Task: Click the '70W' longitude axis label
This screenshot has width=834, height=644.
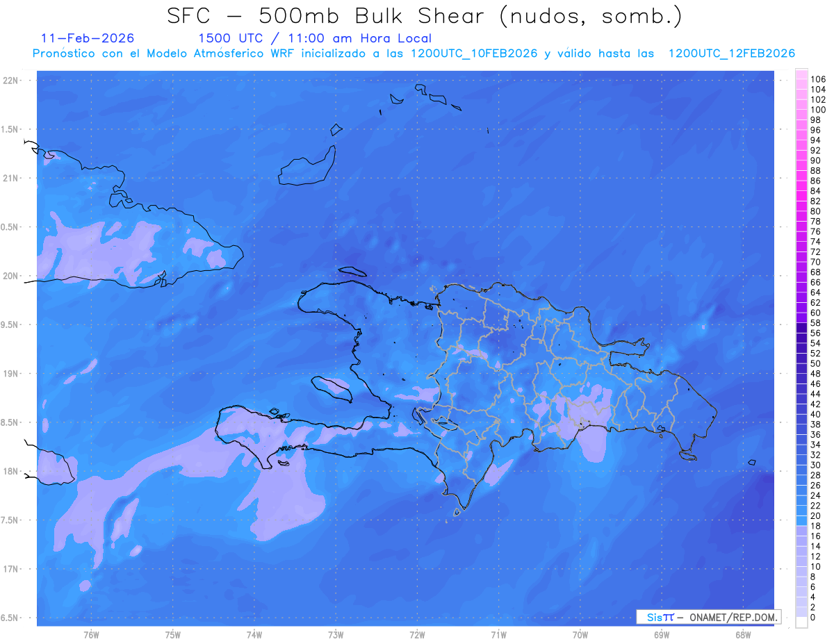Action: coord(580,635)
